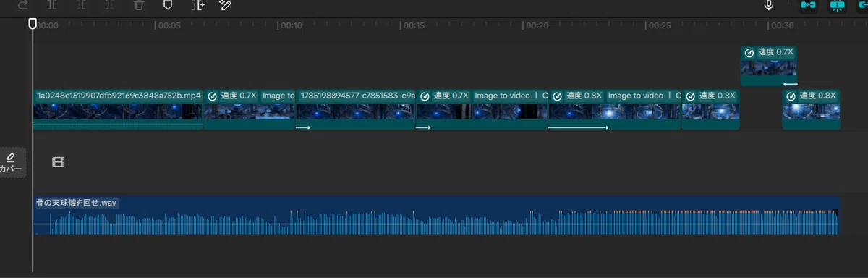Select clip 1a0248e1519907dfb92169e3848a752b.mp4
Image resolution: width=868 pixels, height=278 pixels.
click(x=118, y=110)
